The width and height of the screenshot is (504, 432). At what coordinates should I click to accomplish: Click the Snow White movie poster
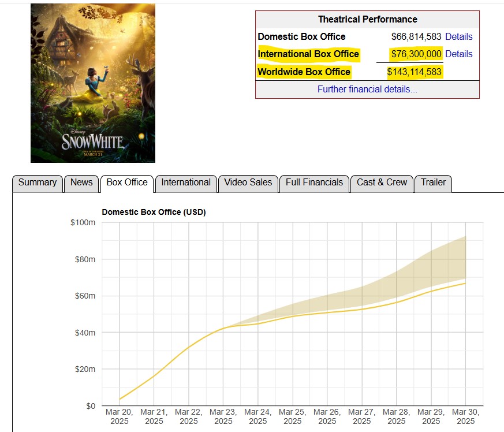93,83
